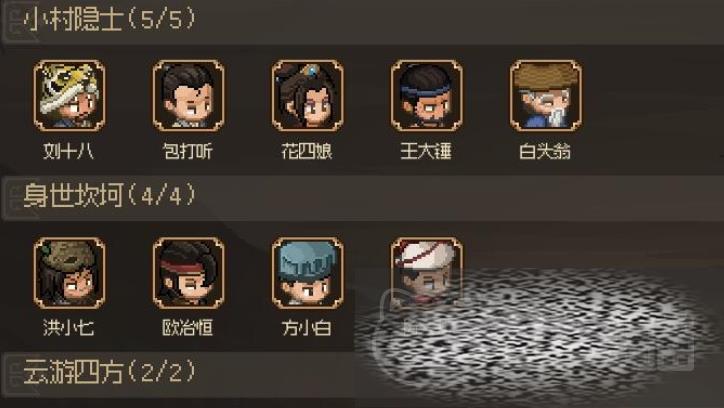
Task: Open the straw-hat 白头翁 portrait
Action: [x=546, y=96]
